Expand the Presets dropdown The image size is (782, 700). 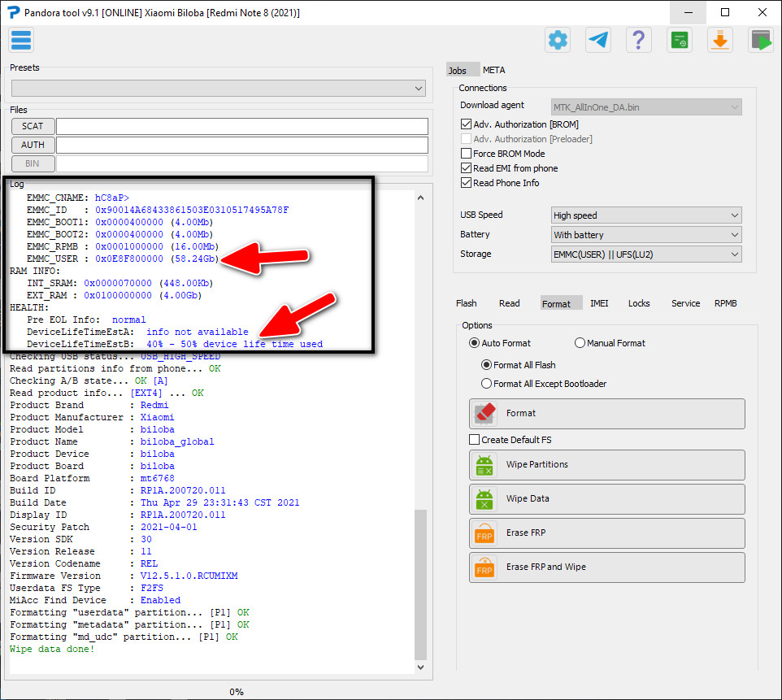tap(219, 89)
